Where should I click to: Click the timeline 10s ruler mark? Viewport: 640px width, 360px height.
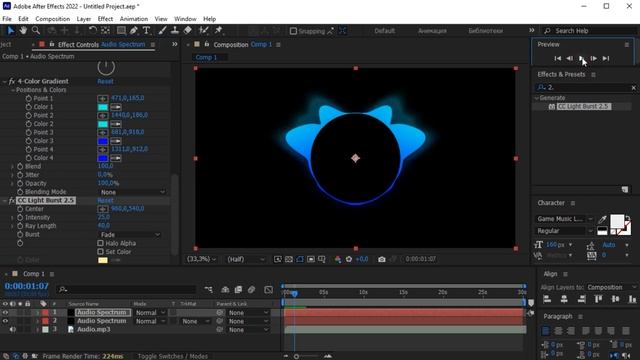click(x=363, y=292)
